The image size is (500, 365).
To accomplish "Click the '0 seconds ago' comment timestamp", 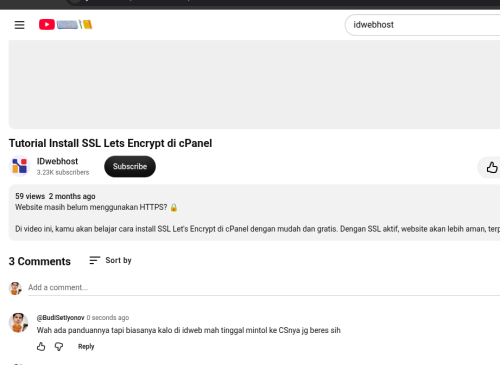I will pos(108,318).
